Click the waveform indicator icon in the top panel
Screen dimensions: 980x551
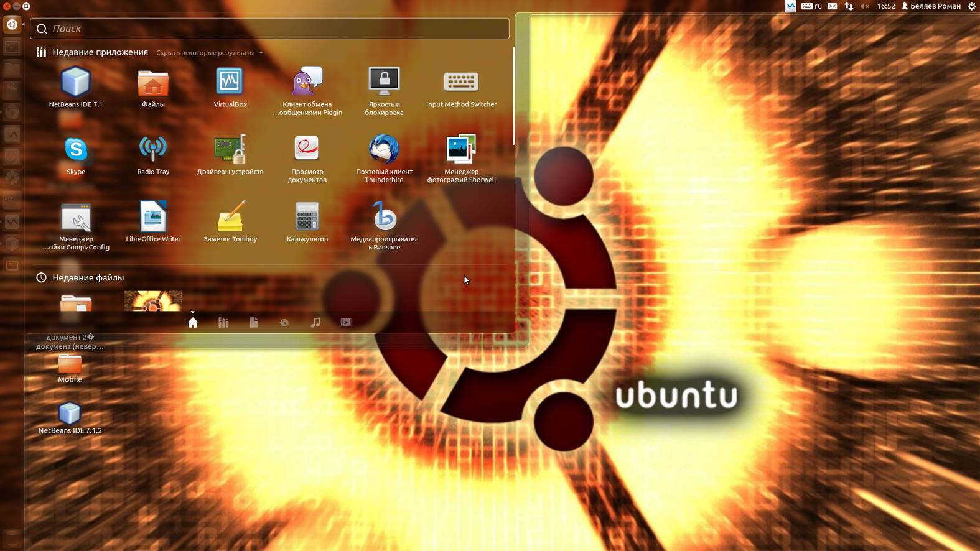[790, 6]
